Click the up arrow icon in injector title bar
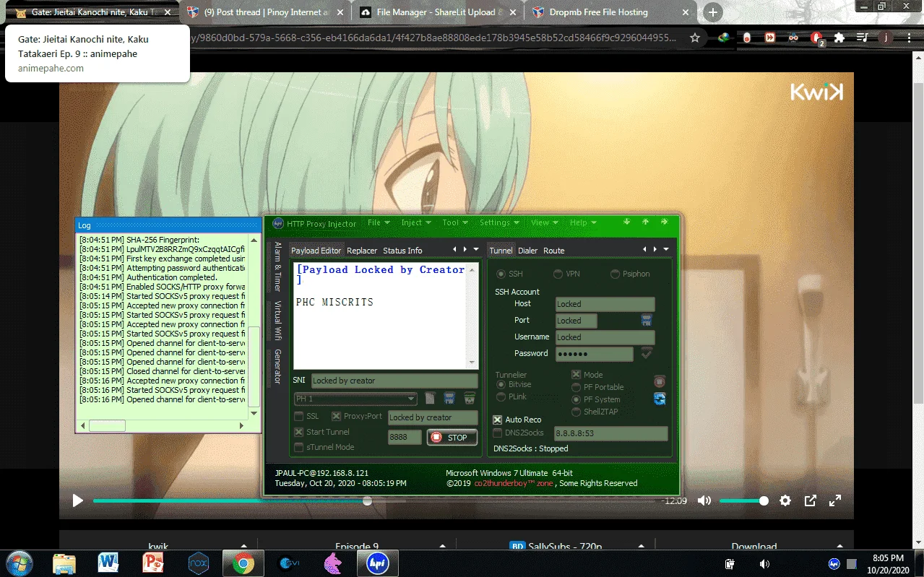Screen dimensions: 924x577 [645, 222]
